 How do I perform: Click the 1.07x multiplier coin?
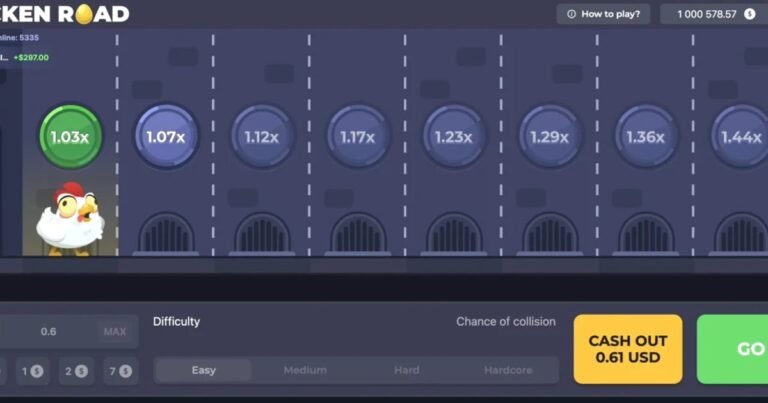point(166,137)
